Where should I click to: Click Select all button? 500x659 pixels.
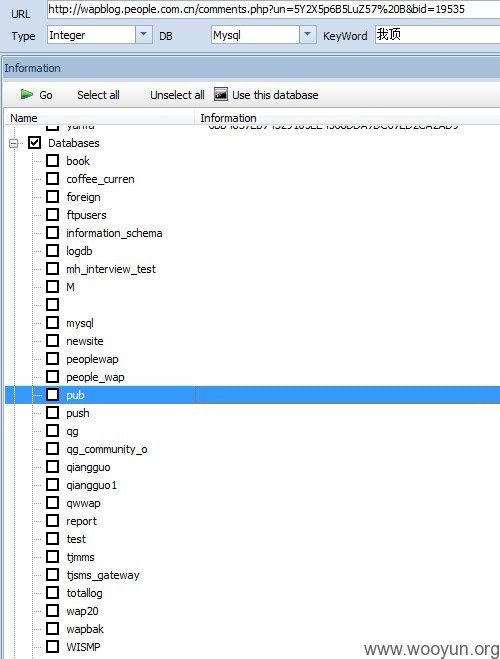coord(98,95)
